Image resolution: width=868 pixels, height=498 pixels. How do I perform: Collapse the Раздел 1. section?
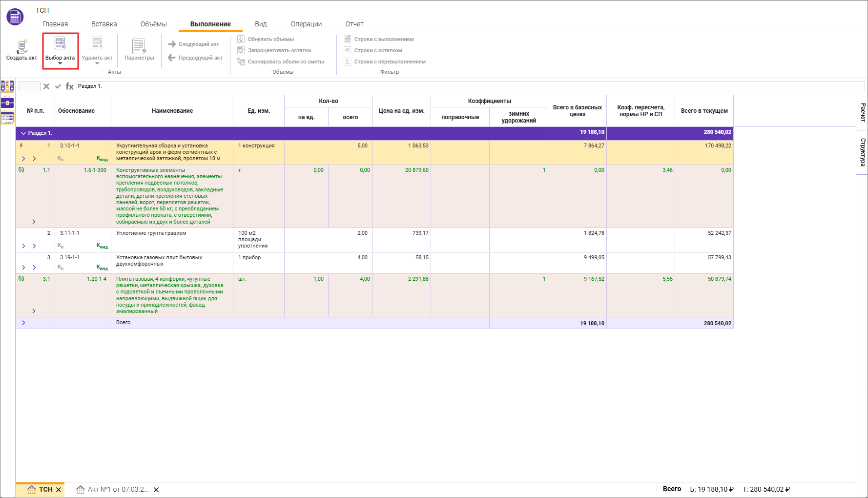[x=23, y=133]
